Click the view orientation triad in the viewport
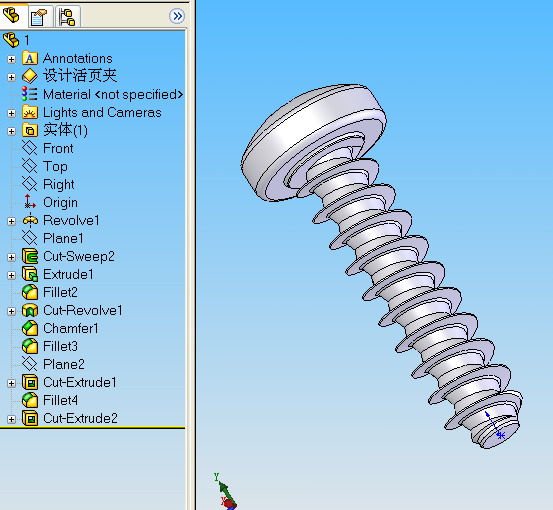The height and width of the screenshot is (510, 553). tap(225, 492)
